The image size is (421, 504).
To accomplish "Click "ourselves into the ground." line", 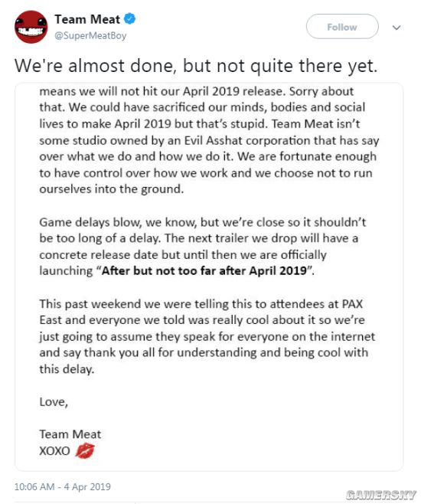I will click(112, 189).
